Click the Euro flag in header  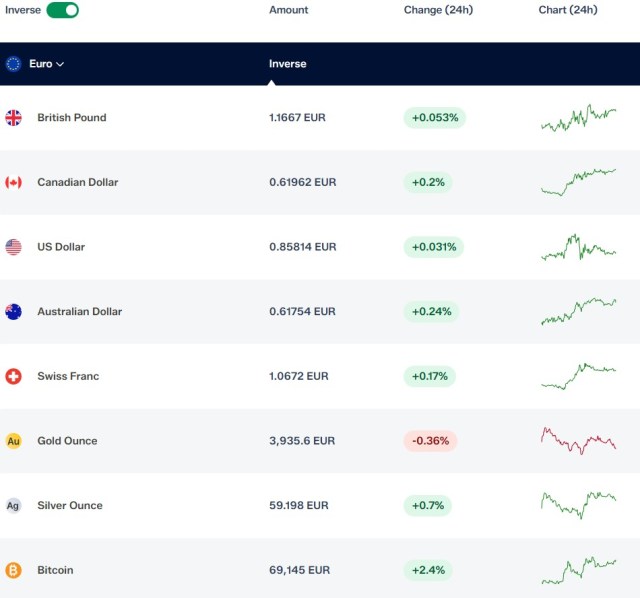point(13,64)
